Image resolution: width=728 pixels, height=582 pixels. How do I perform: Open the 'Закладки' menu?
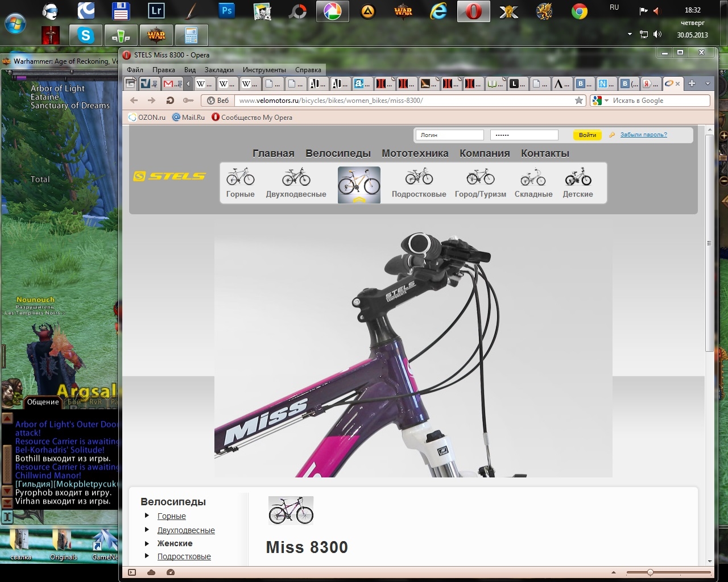pos(219,70)
